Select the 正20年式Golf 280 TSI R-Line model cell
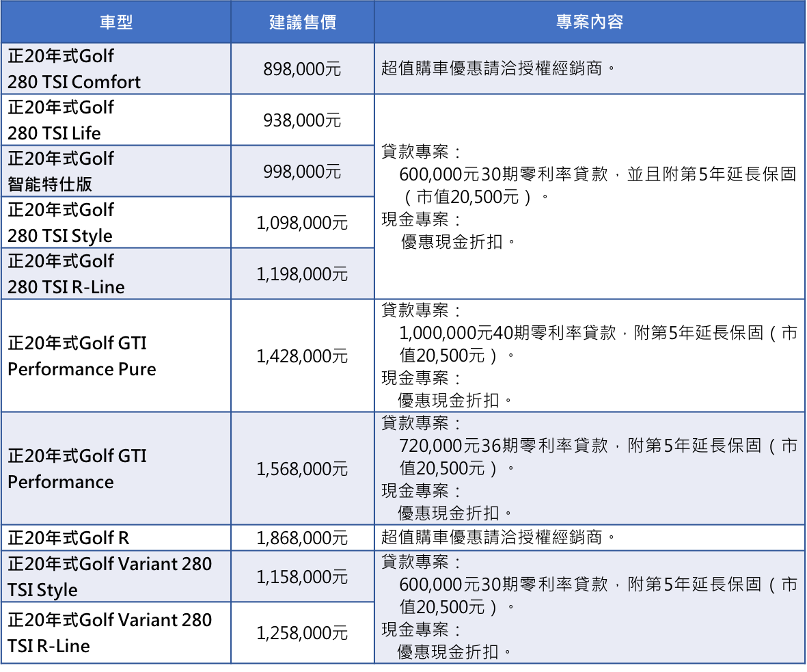 tap(116, 273)
